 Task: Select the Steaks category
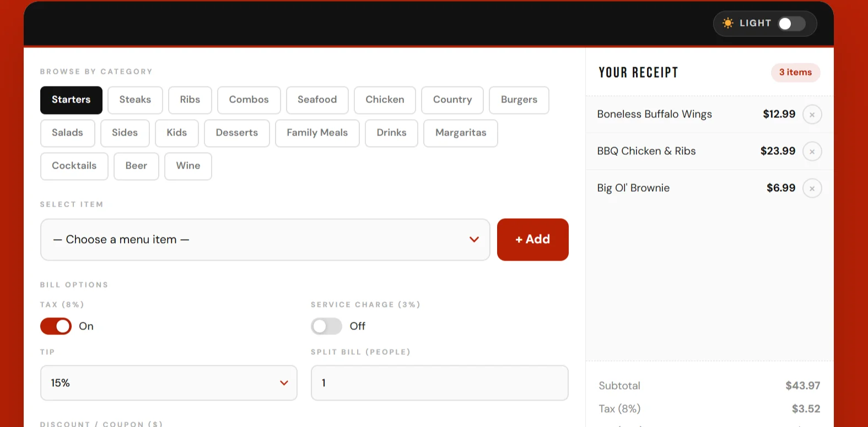135,100
